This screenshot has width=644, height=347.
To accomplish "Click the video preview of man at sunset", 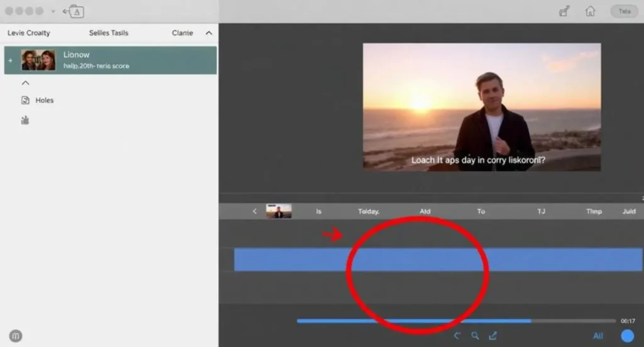I will pyautogui.click(x=481, y=107).
